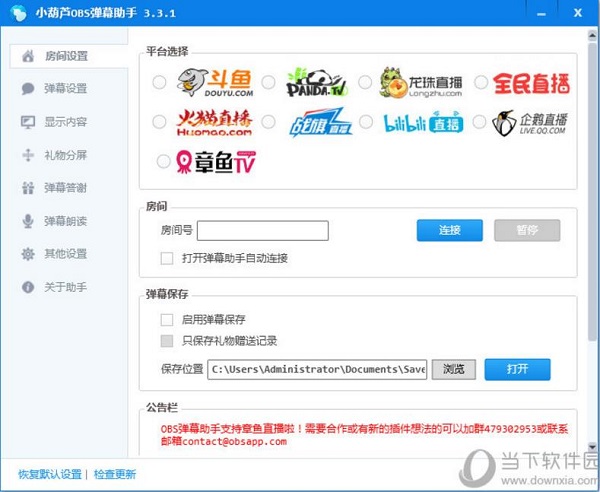Viewport: 600px width, 492px height.
Task: Select the Huomao platform radio button
Action: pos(159,122)
